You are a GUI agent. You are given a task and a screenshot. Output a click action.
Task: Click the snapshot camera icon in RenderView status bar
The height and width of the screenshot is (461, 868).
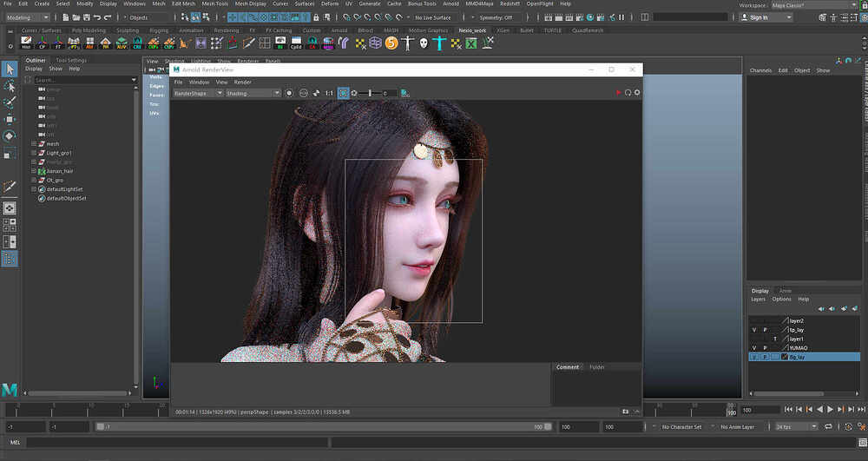coord(626,412)
